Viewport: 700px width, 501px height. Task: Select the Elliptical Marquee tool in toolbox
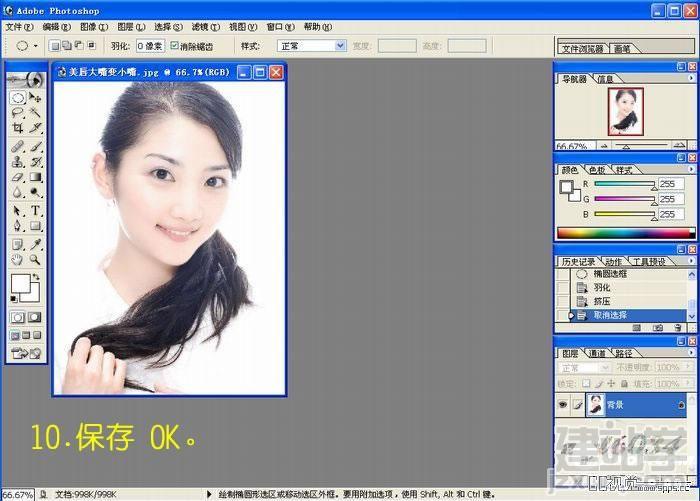[18, 97]
